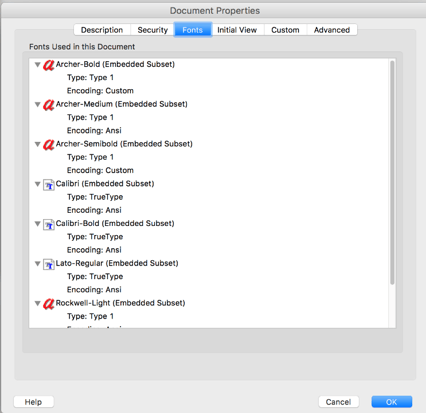Click the Archer-Medium Type 1 font icon
Screen dimensions: 426x413
point(48,105)
